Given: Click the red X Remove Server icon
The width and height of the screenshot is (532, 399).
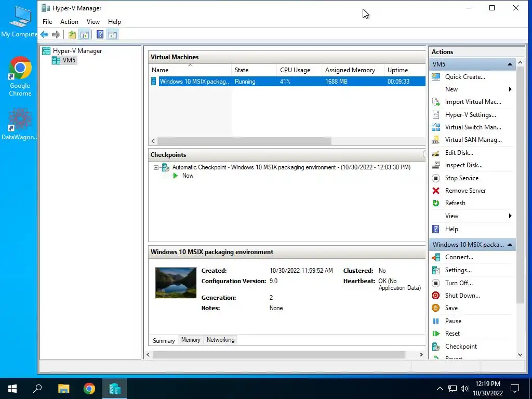Looking at the screenshot, I should pyautogui.click(x=436, y=191).
